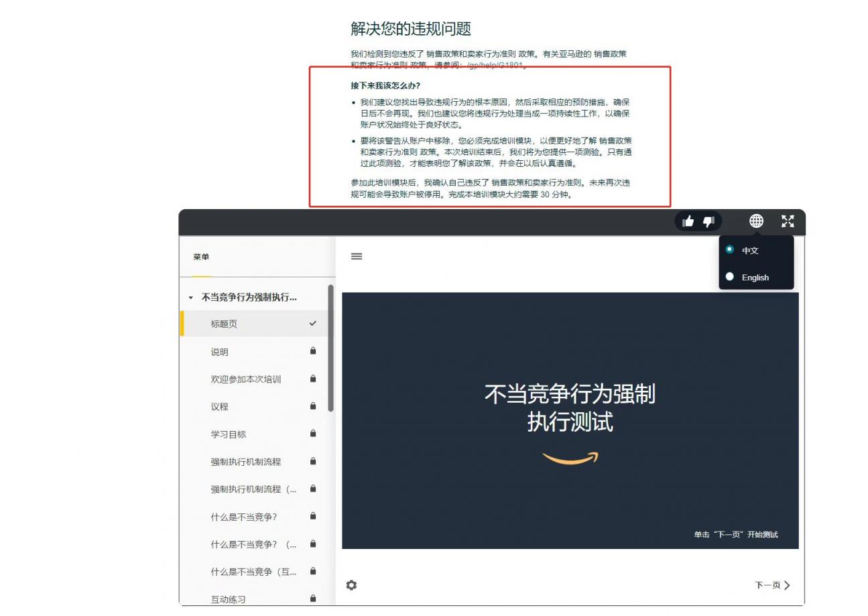The width and height of the screenshot is (868, 616).
Task: Click the thumbs down feedback icon
Action: pyautogui.click(x=708, y=221)
